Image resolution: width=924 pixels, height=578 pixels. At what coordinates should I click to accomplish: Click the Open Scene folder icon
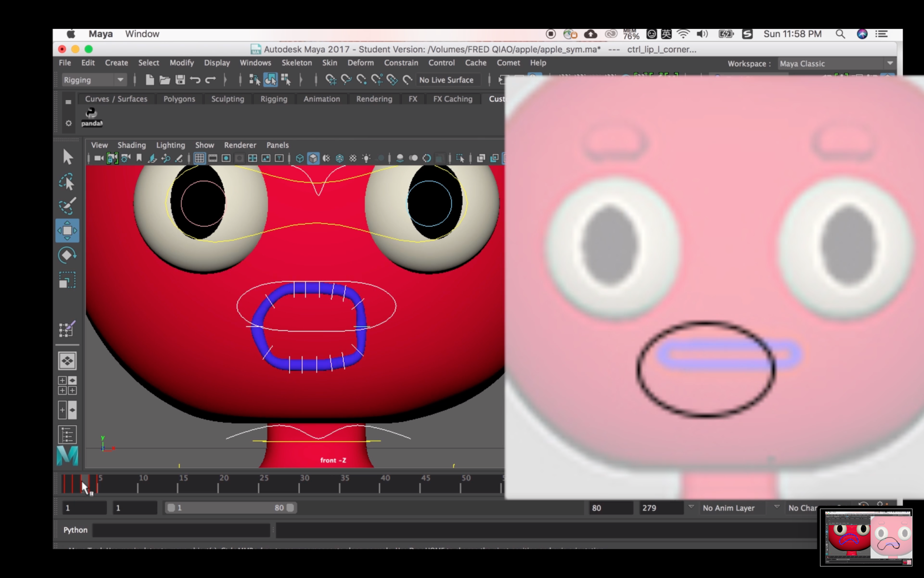pos(164,80)
